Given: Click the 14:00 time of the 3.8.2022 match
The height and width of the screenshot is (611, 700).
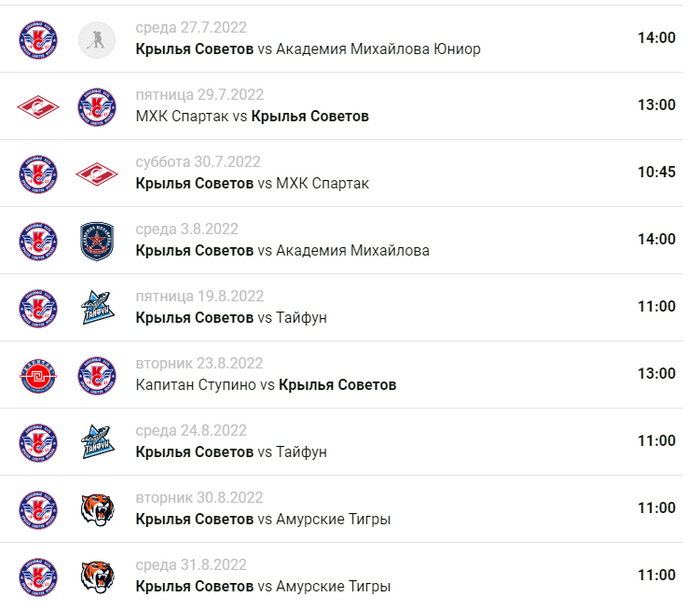Looking at the screenshot, I should point(656,239).
